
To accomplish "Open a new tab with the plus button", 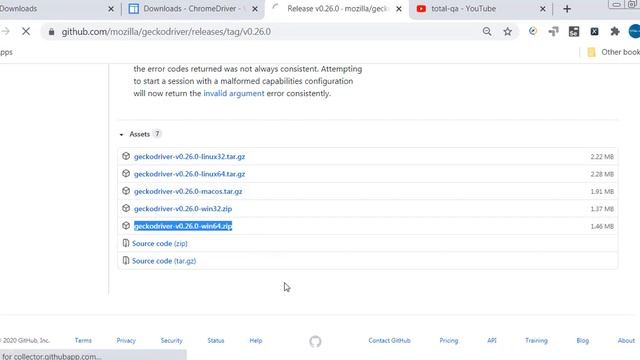I will (x=567, y=9).
